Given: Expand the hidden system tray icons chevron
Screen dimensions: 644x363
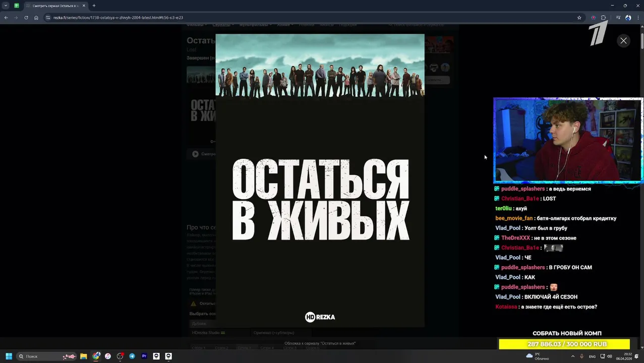Looking at the screenshot, I should [x=572, y=356].
